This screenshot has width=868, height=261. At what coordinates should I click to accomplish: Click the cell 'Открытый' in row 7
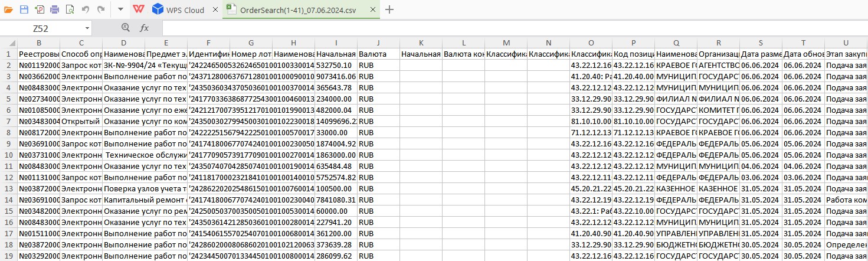point(81,121)
